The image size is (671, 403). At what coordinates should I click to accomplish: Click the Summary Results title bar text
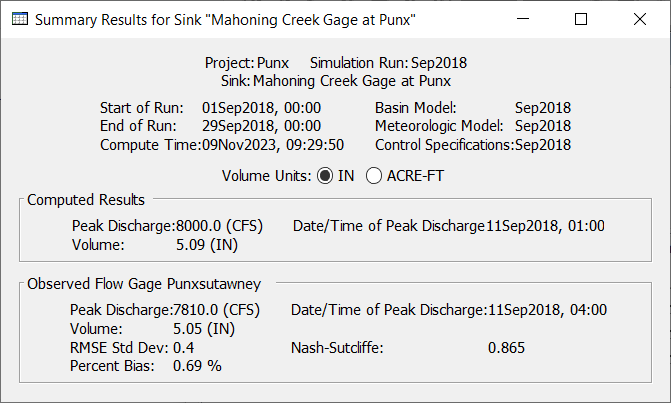[224, 19]
